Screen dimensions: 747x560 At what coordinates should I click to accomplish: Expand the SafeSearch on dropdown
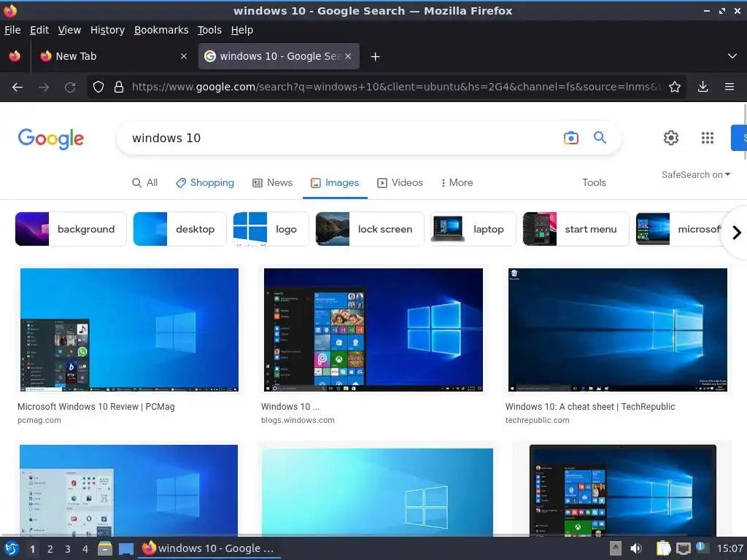click(x=695, y=175)
